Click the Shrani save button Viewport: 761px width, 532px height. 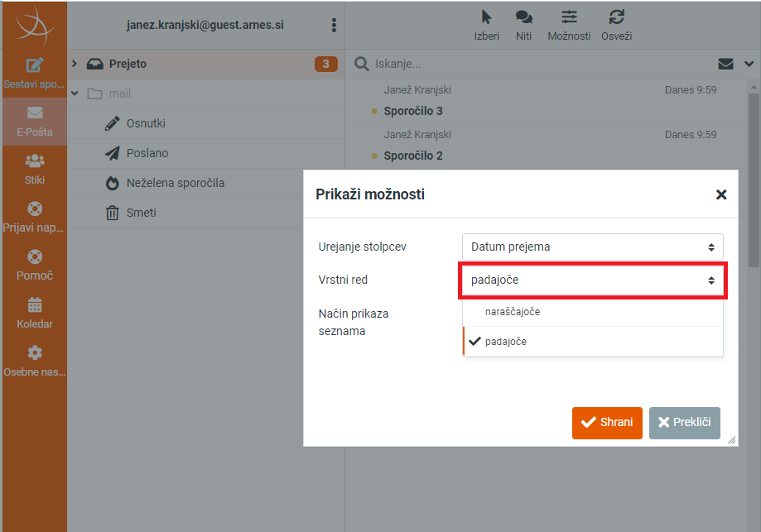(607, 423)
